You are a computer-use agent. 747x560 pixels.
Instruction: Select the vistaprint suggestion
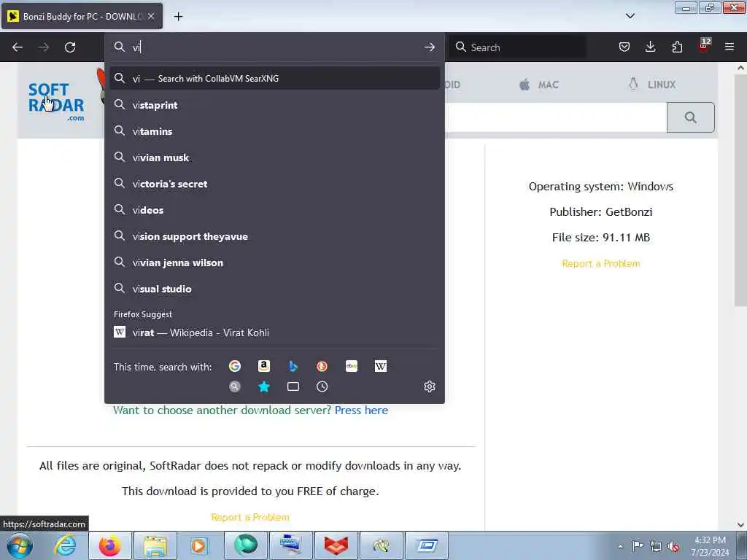pos(274,105)
